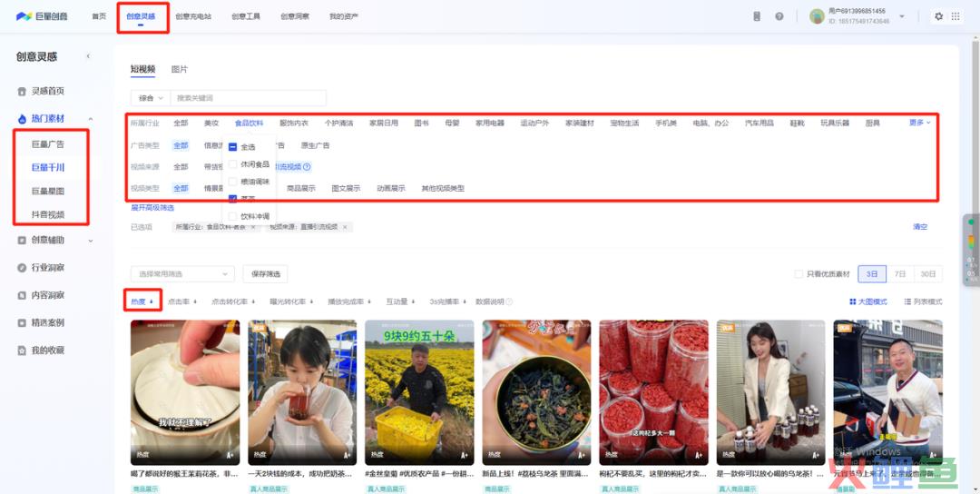Expand 展开高级筛选 advanced filters
Viewport: 980px width, 494px height.
click(152, 208)
